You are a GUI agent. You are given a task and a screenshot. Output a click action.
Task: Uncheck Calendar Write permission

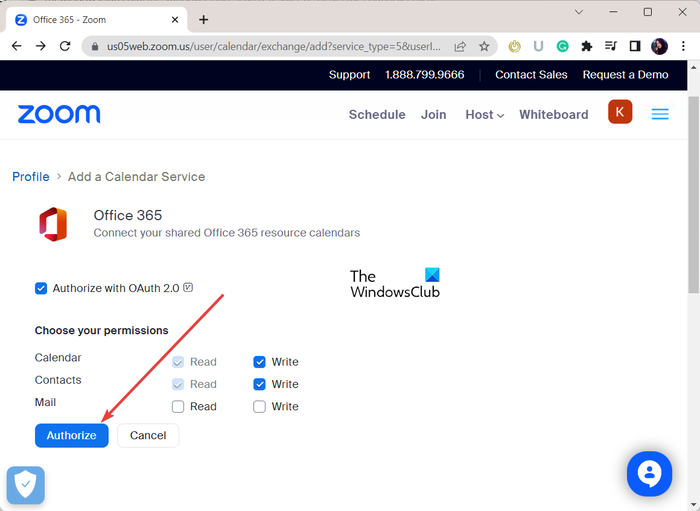pyautogui.click(x=259, y=362)
